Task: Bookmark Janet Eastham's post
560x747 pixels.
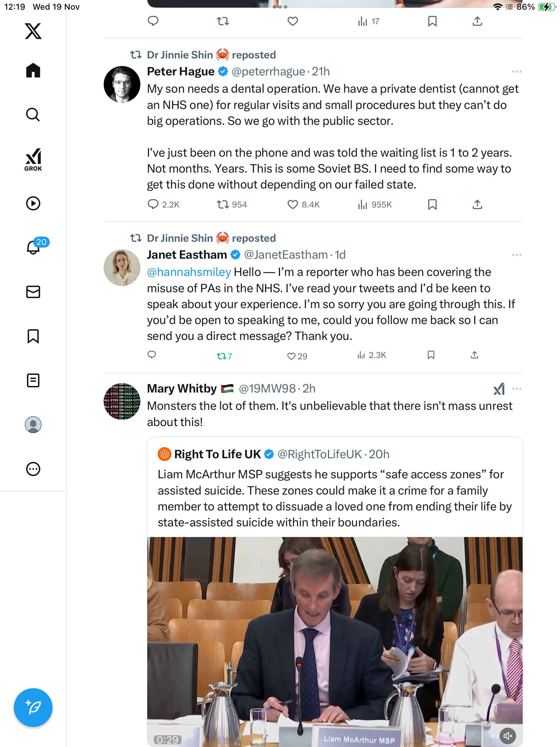Action: click(431, 355)
